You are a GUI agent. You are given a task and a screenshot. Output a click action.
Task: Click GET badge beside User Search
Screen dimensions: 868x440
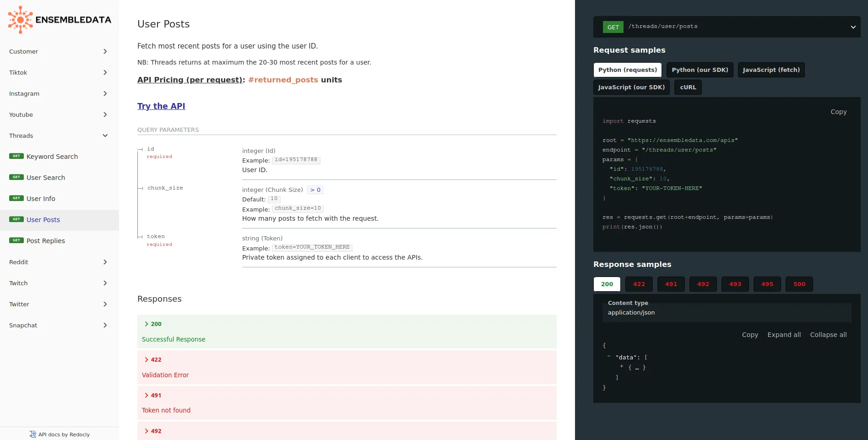pyautogui.click(x=16, y=177)
